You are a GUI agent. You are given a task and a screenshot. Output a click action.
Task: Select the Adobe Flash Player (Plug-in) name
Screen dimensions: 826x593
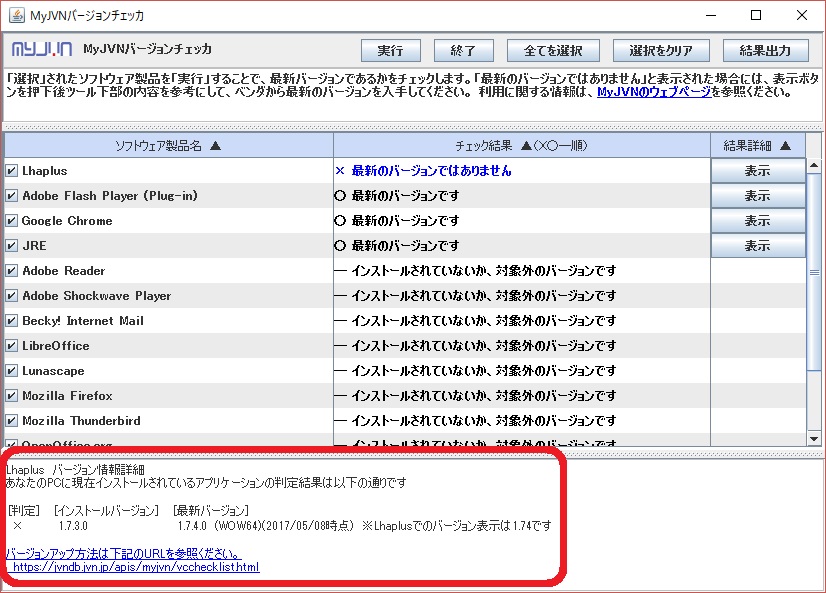tap(110, 196)
